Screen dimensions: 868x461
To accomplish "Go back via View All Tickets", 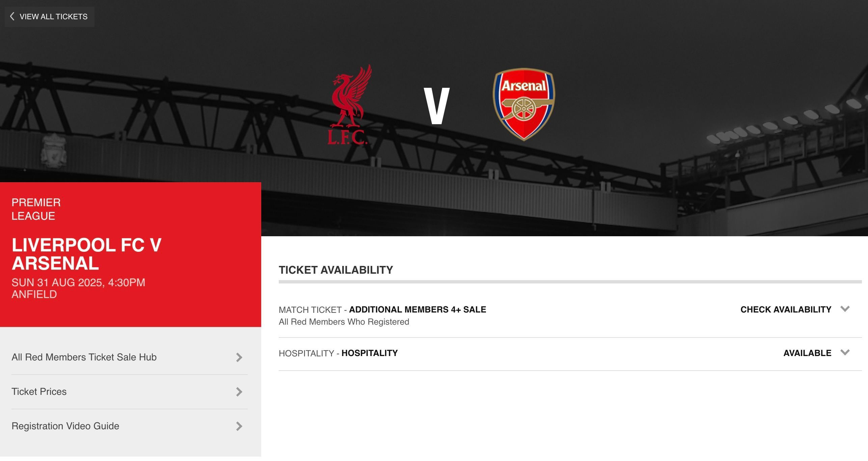I will 53,17.
